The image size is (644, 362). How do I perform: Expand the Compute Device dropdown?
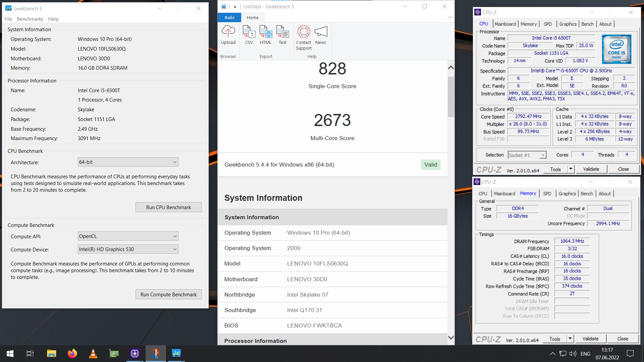click(128, 249)
